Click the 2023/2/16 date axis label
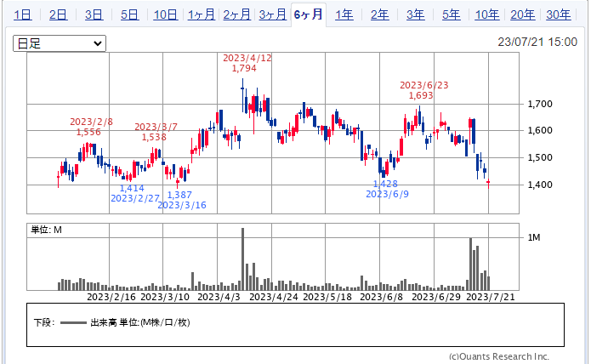591x364 pixels. (111, 297)
